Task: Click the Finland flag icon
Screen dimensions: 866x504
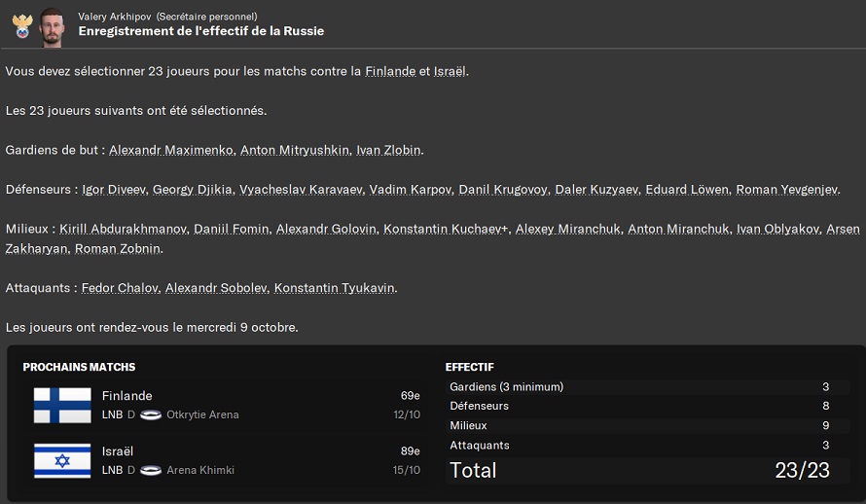Action: pos(62,405)
